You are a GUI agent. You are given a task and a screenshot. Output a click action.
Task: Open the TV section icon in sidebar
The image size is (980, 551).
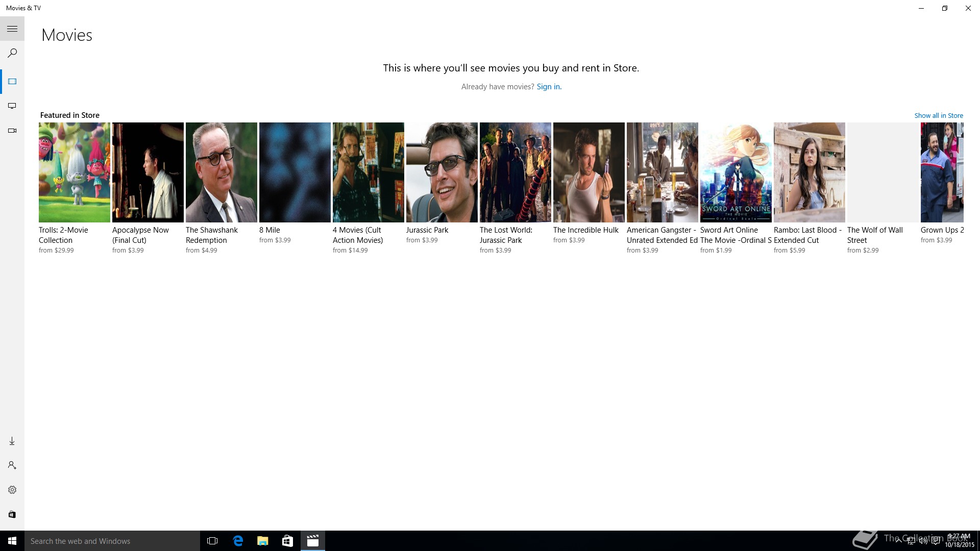click(x=12, y=106)
